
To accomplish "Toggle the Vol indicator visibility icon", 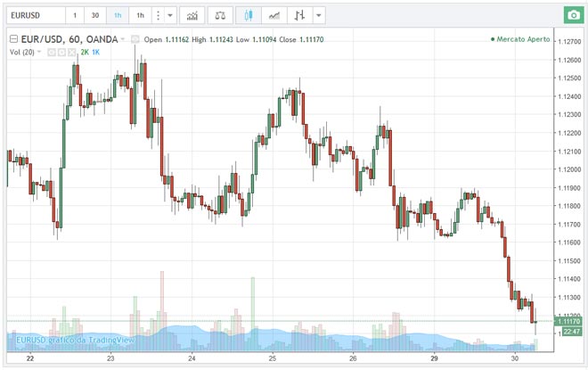I will click(x=52, y=53).
